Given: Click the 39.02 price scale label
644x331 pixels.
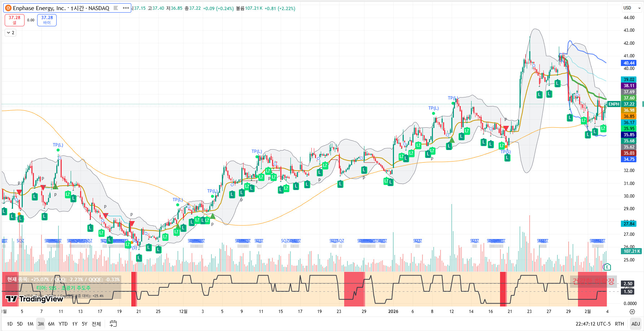Looking at the screenshot, I should coord(629,80).
